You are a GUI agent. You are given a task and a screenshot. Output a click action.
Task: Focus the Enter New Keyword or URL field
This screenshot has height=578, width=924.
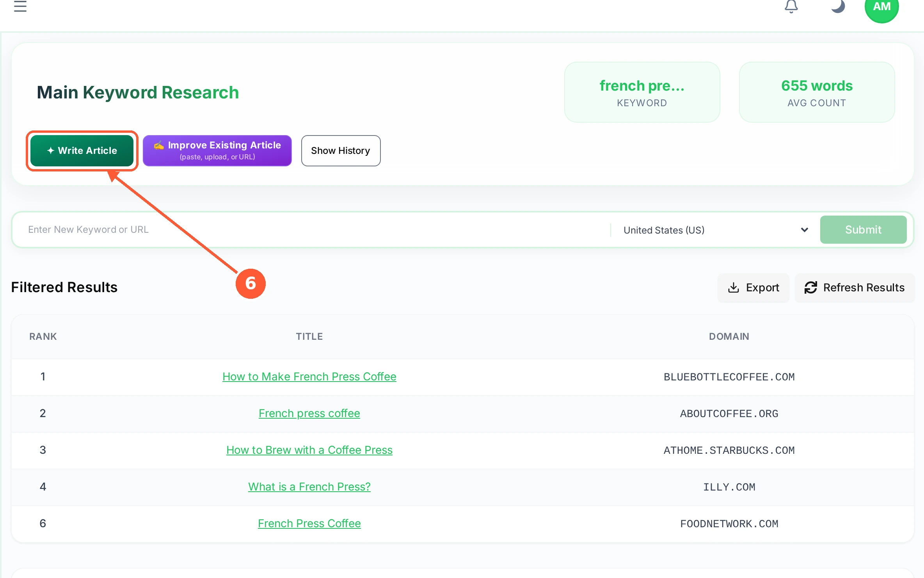pos(312,230)
